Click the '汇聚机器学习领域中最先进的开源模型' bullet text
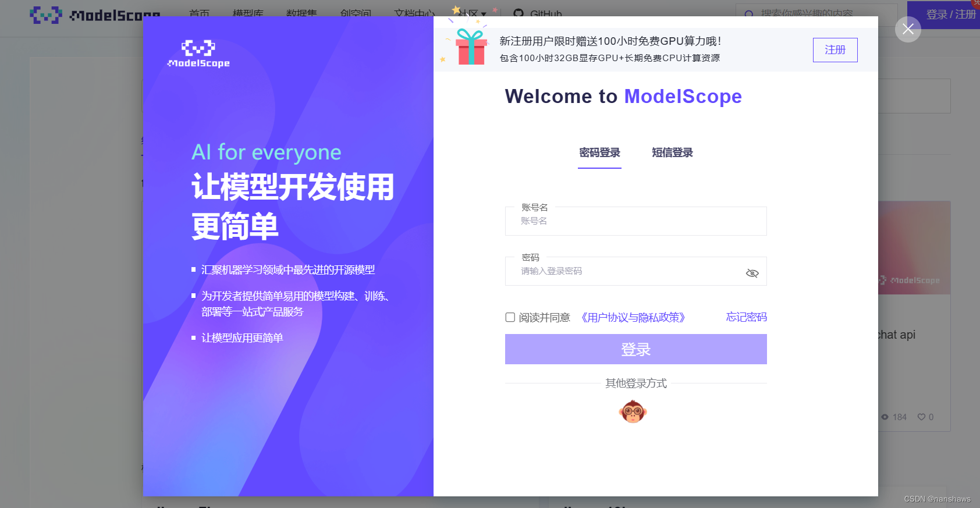980x508 pixels. [x=288, y=269]
